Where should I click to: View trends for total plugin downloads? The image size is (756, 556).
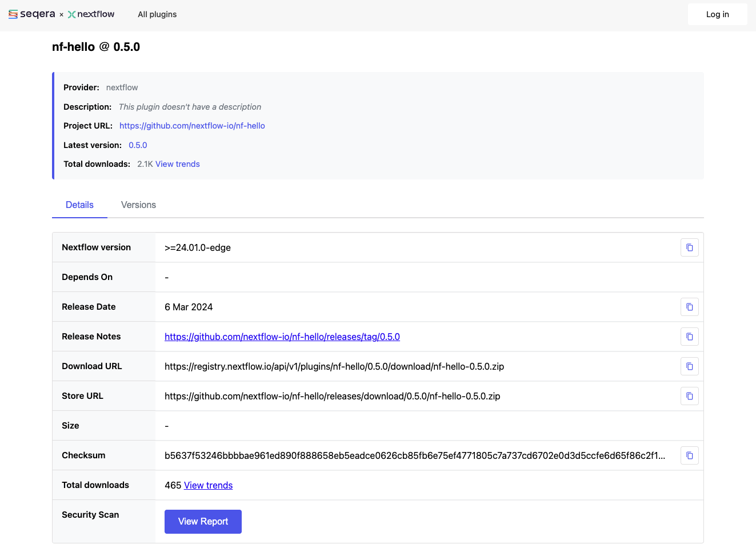click(x=177, y=164)
